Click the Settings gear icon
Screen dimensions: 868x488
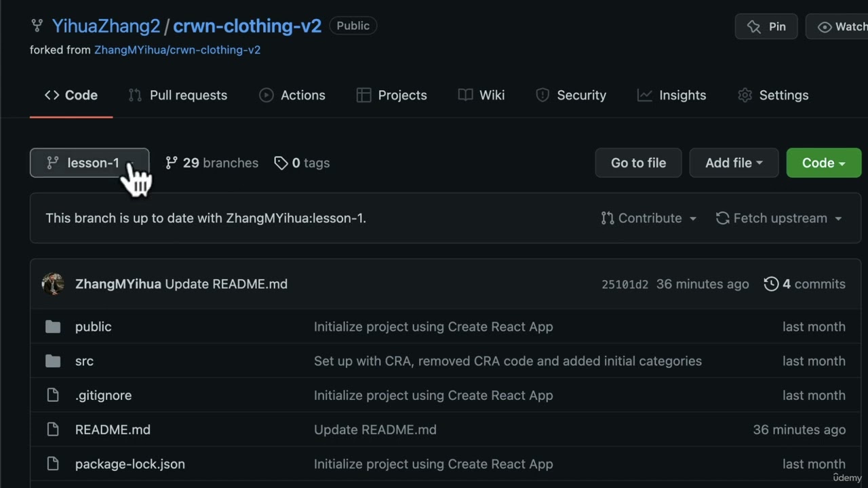745,96
